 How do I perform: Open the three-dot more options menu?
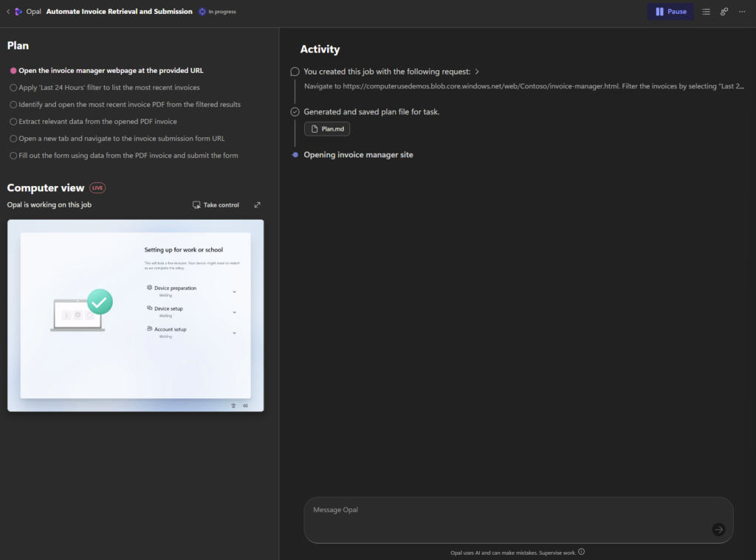point(742,12)
